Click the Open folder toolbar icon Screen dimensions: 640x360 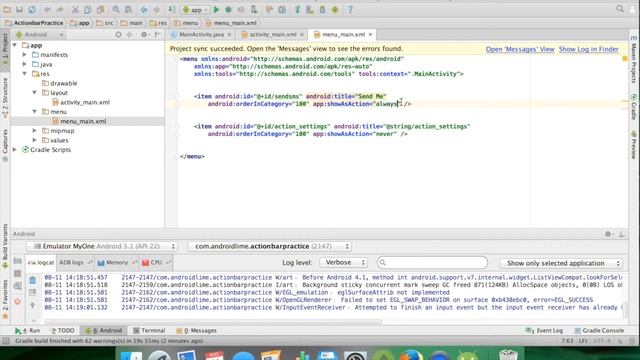[x=7, y=9]
